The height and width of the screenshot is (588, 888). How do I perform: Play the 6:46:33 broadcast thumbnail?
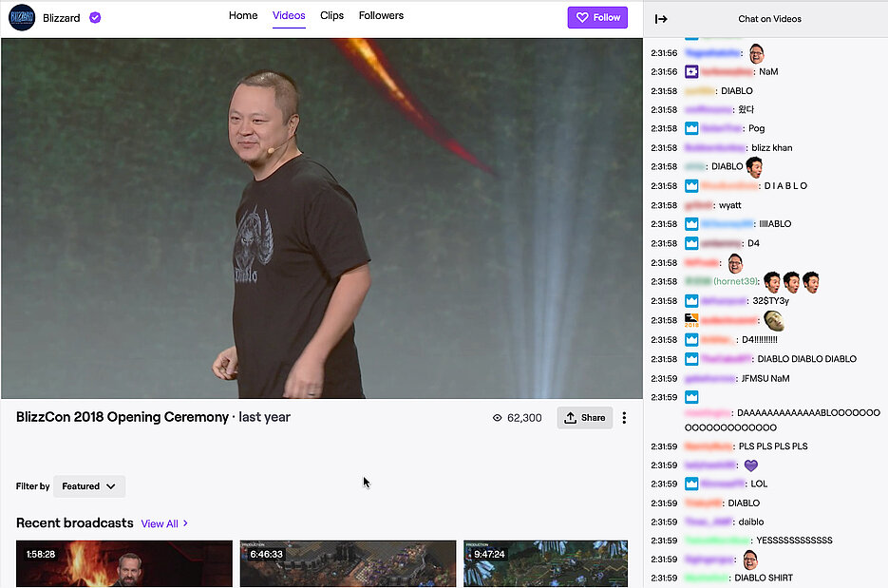tap(348, 564)
